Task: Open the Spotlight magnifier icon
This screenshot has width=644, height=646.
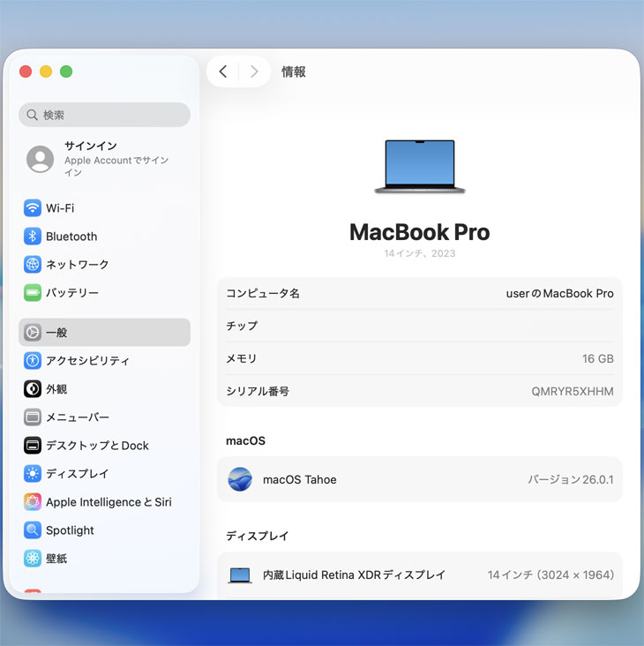Action: [33, 530]
